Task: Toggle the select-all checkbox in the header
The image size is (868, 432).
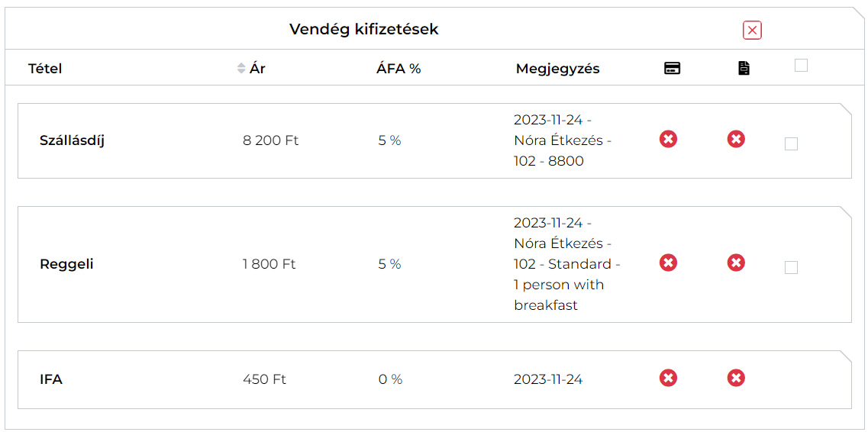Action: point(801,66)
